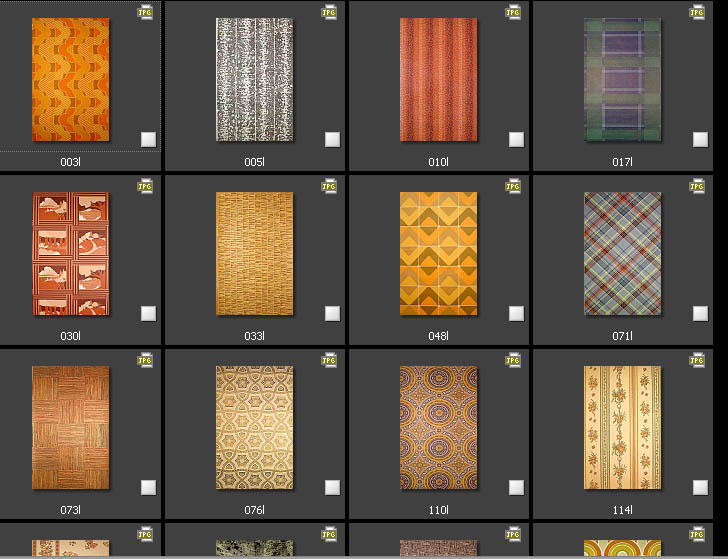Click the file name 071l
This screenshot has width=728, height=559.
[x=622, y=336]
